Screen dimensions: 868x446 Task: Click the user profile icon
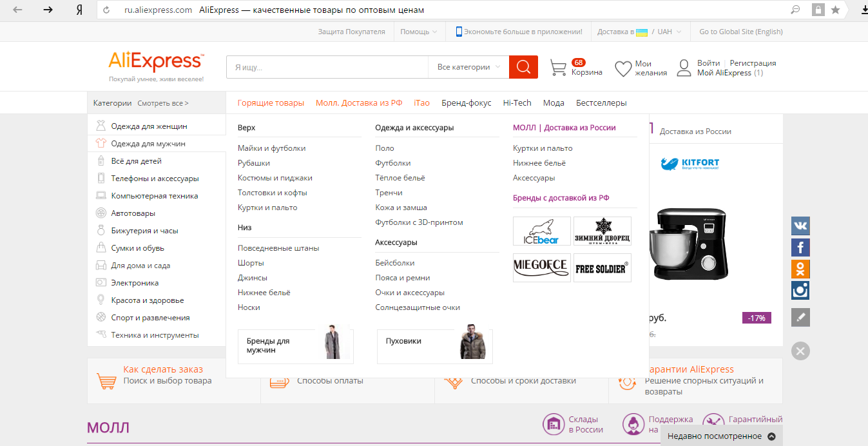point(684,68)
